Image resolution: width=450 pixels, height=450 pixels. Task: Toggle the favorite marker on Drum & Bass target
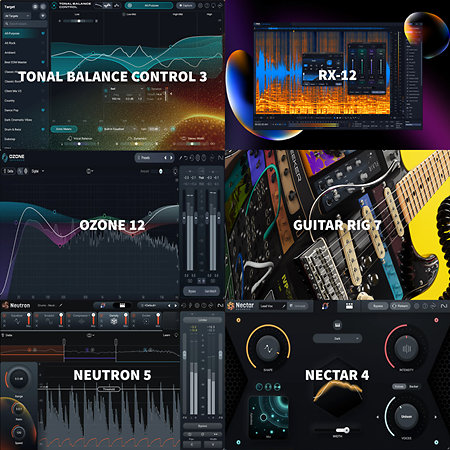(x=43, y=129)
